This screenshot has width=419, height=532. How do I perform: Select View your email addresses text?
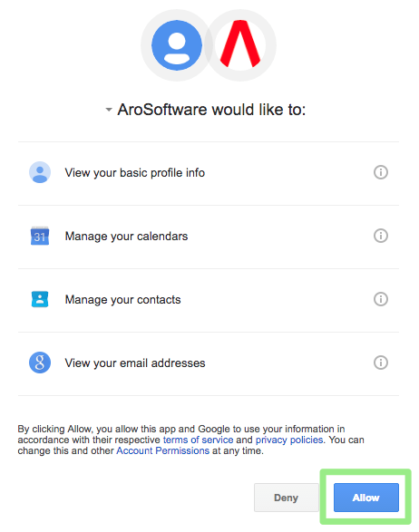click(135, 363)
